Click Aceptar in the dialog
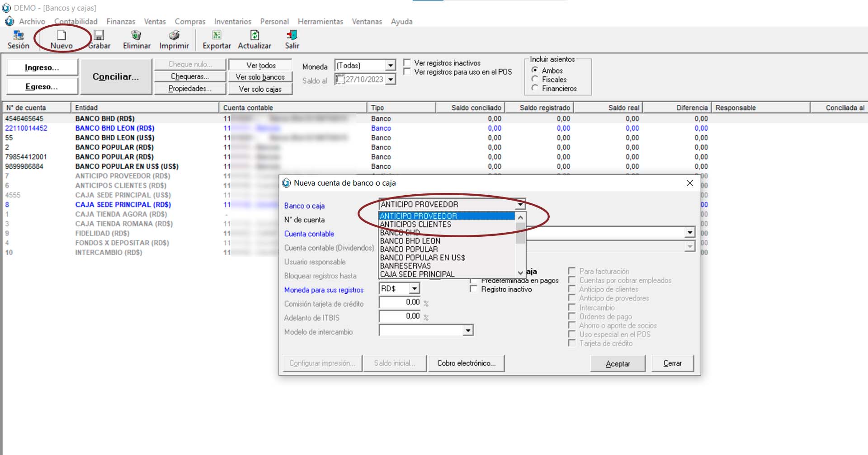Viewport: 868px width, 455px height. coord(618,363)
